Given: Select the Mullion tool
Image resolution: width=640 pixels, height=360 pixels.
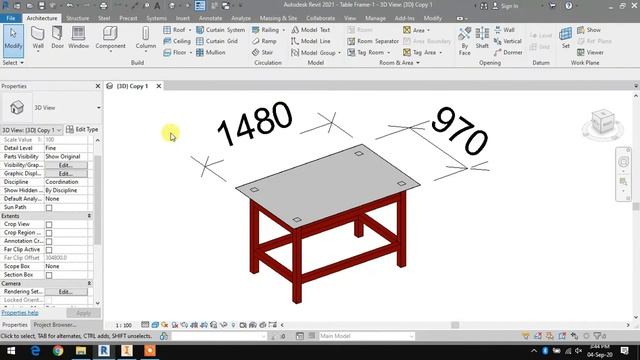Looking at the screenshot, I should pyautogui.click(x=211, y=52).
